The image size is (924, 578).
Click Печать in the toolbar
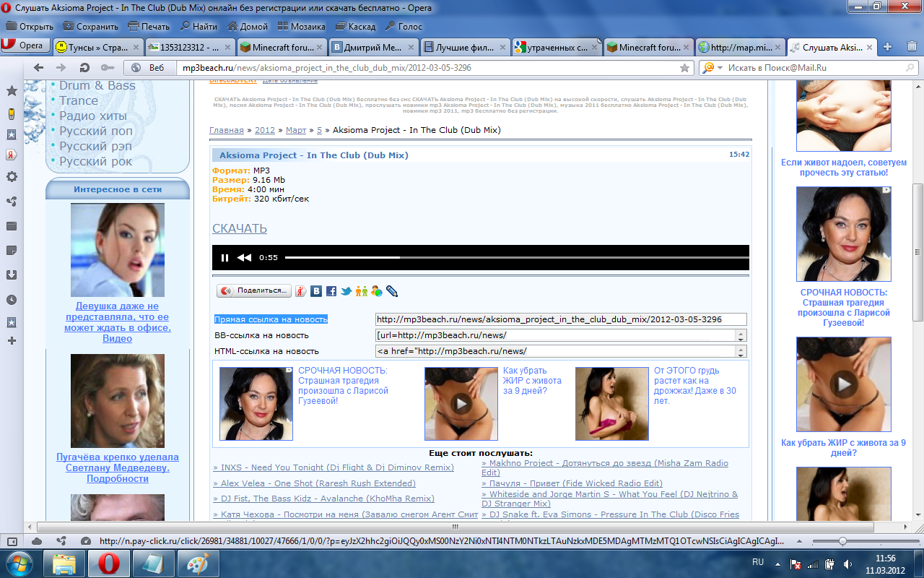[x=149, y=27]
